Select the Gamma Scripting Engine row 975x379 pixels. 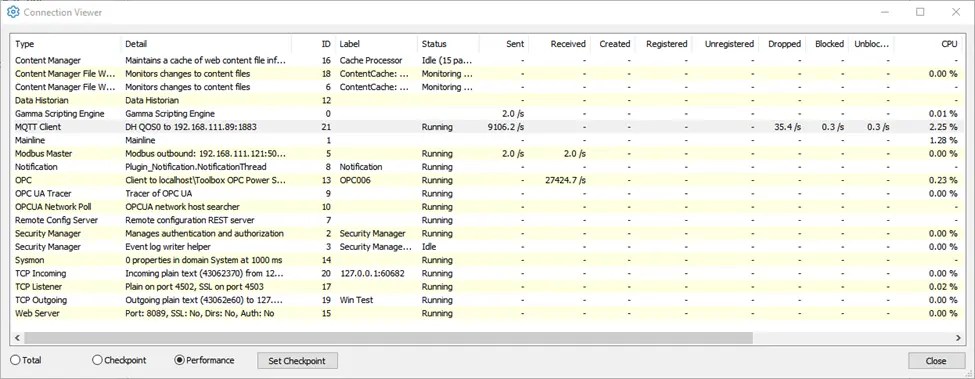pyautogui.click(x=488, y=114)
